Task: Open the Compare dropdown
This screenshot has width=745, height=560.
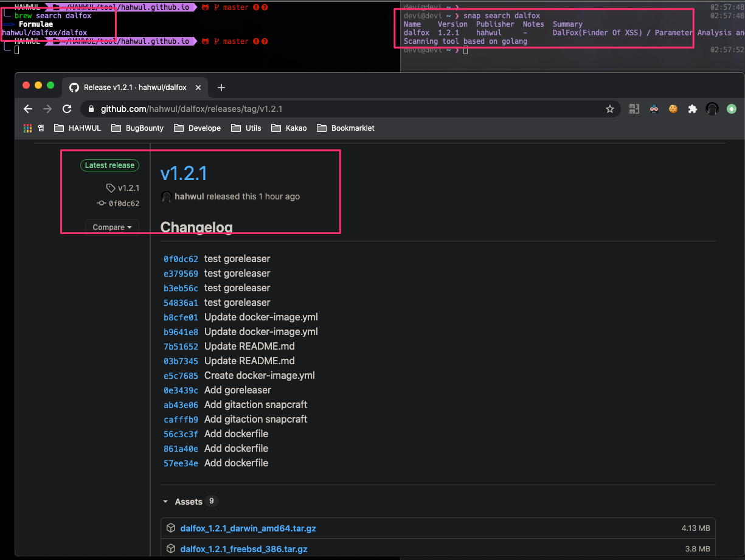Action: (x=112, y=227)
